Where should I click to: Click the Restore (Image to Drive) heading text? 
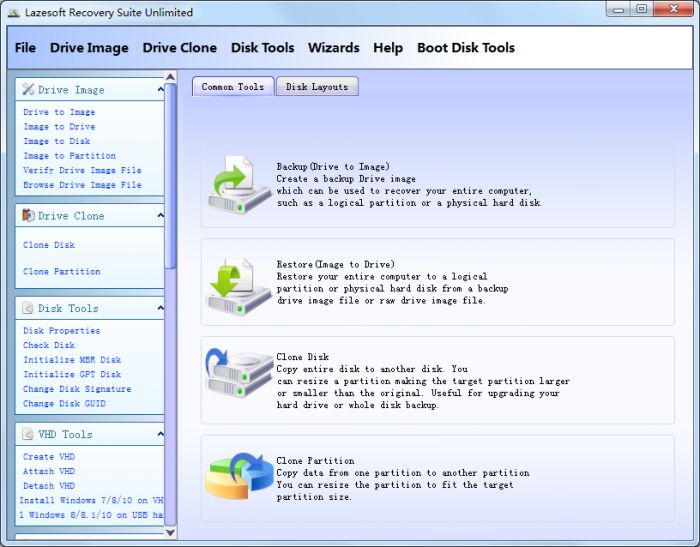[335, 264]
